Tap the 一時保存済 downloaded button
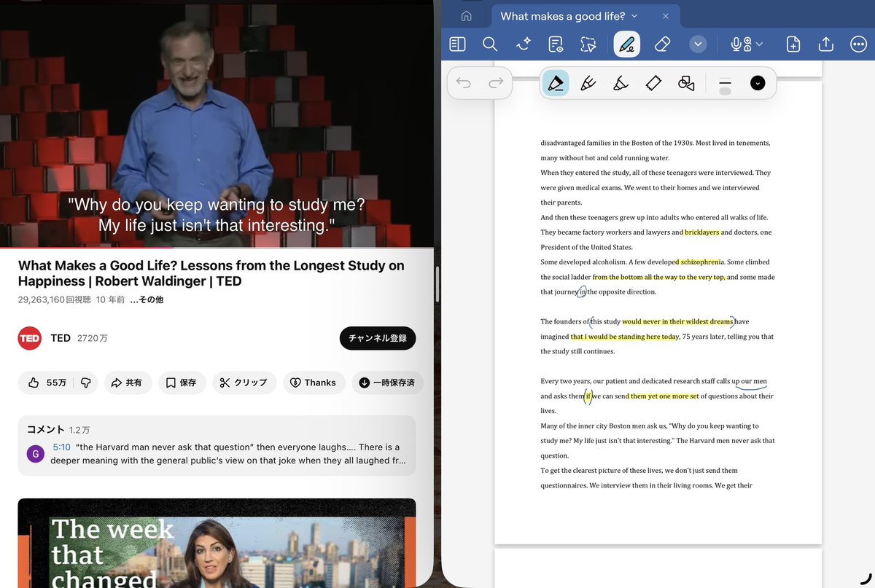875x588 pixels. pyautogui.click(x=387, y=383)
